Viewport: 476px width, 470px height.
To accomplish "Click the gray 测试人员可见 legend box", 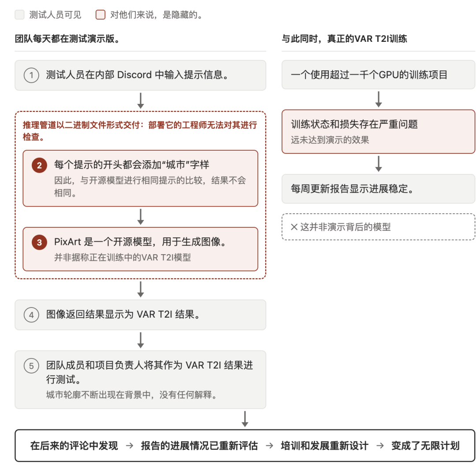I will point(20,15).
